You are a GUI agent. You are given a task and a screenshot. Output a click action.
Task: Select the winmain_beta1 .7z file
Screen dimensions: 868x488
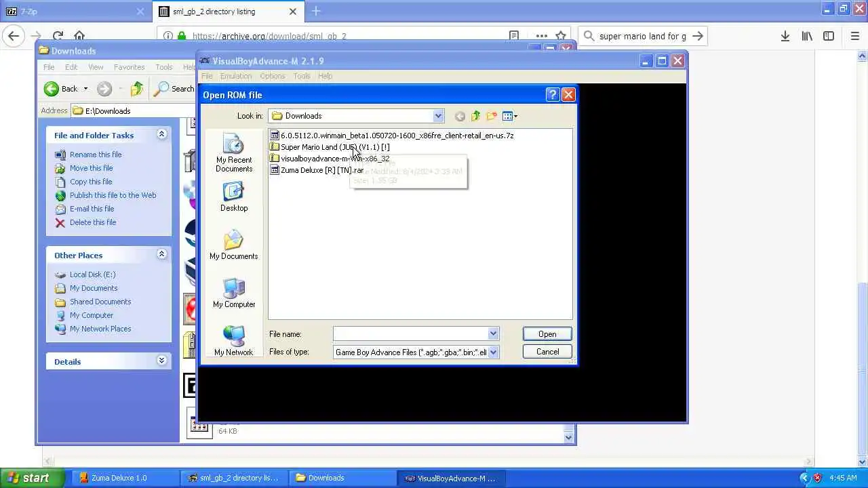coord(391,136)
